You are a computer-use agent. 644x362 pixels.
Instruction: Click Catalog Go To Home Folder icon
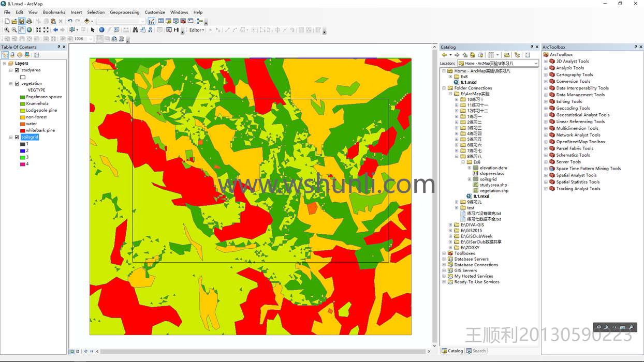coord(473,55)
